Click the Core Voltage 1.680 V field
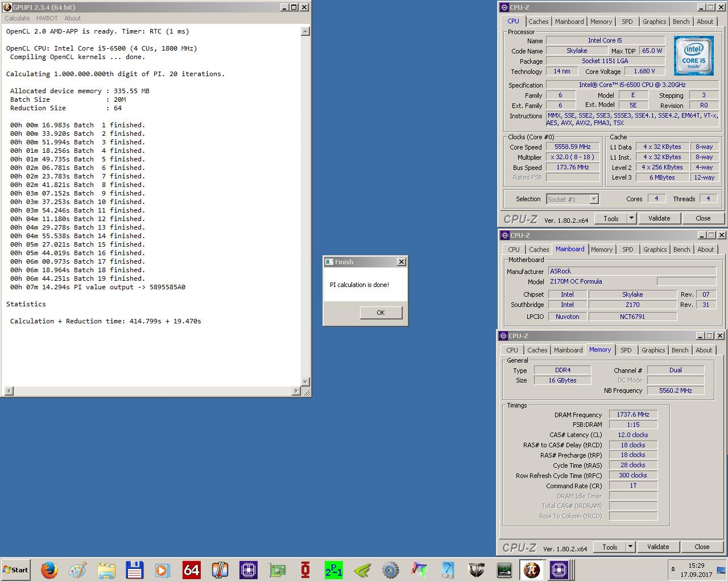This screenshot has height=582, width=728. pyautogui.click(x=644, y=71)
